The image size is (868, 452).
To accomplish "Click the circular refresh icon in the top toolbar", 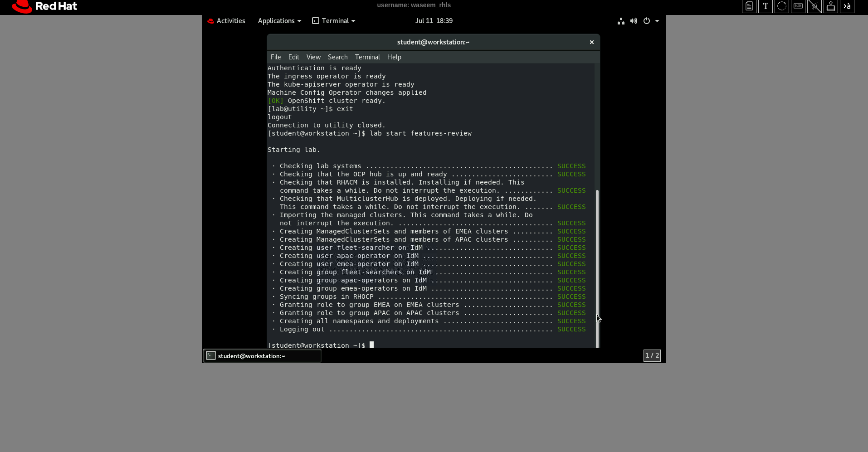I will (x=782, y=6).
